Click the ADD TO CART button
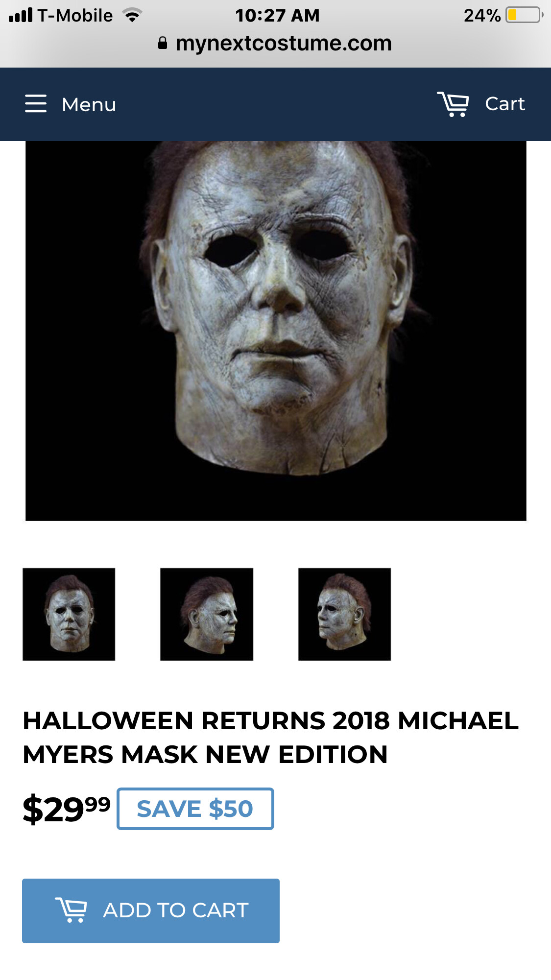 (x=151, y=911)
